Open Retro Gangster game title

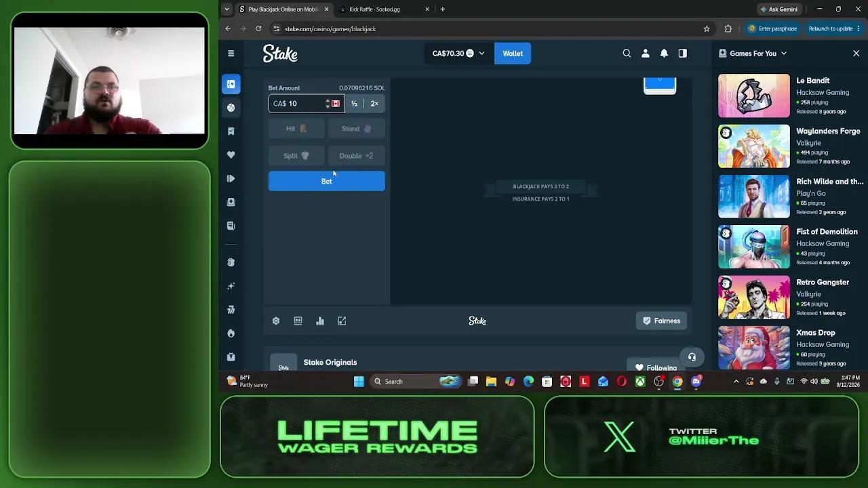click(823, 282)
